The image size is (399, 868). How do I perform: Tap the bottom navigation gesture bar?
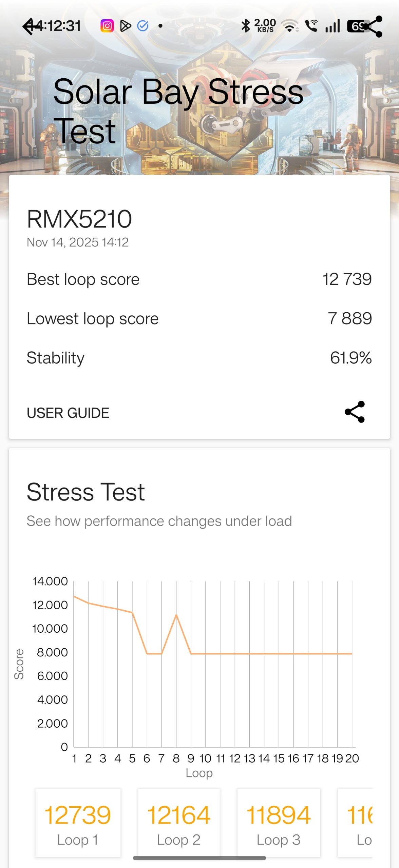point(199,858)
